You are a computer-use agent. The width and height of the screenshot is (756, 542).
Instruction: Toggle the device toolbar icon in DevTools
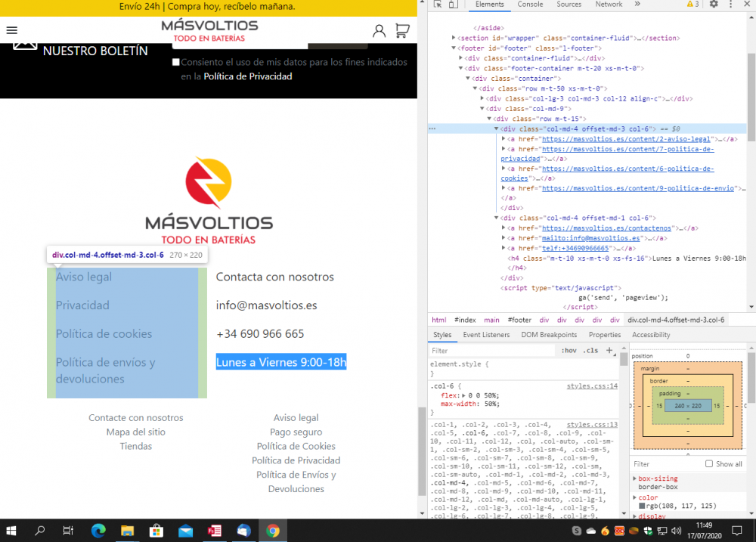[453, 5]
